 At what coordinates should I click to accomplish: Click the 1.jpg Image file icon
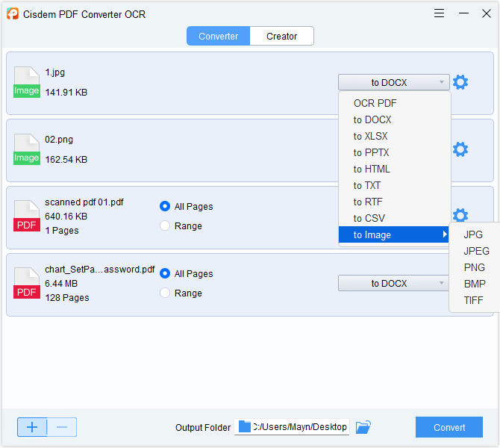pyautogui.click(x=27, y=82)
